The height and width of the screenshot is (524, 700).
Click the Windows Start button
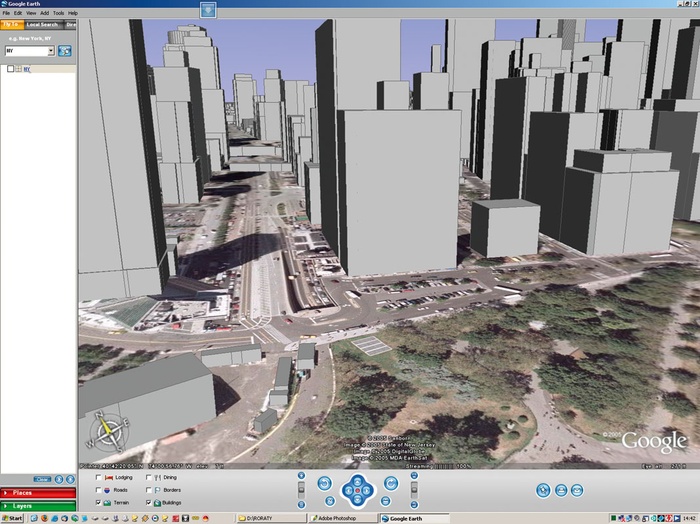tap(12, 518)
